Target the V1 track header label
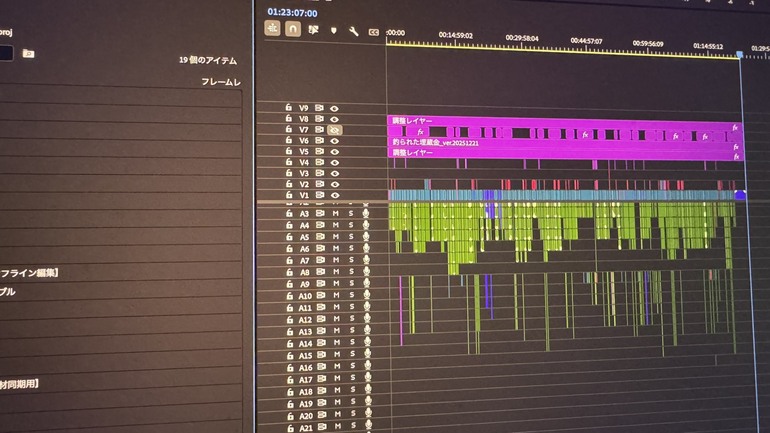 click(x=304, y=196)
